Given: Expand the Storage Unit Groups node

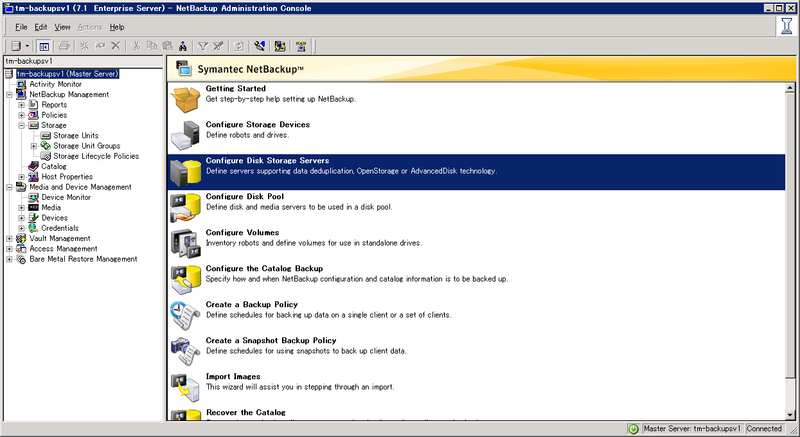Looking at the screenshot, I should 34,146.
